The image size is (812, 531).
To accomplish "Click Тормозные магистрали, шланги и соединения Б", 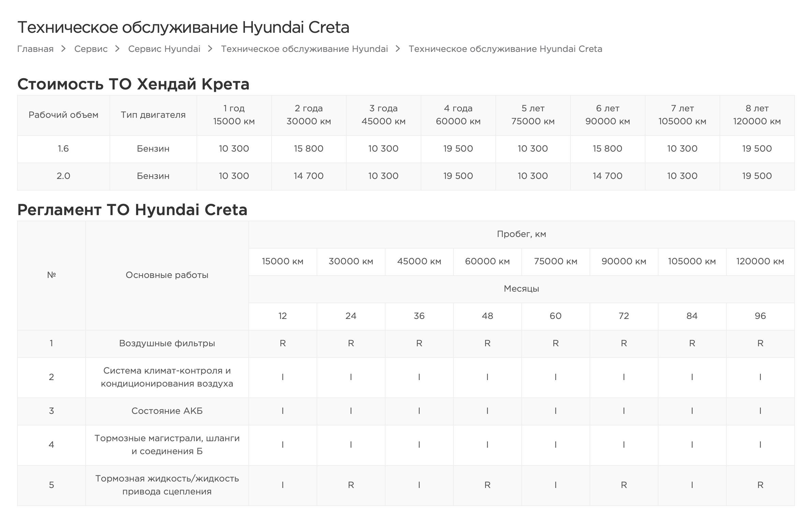I will point(167,445).
